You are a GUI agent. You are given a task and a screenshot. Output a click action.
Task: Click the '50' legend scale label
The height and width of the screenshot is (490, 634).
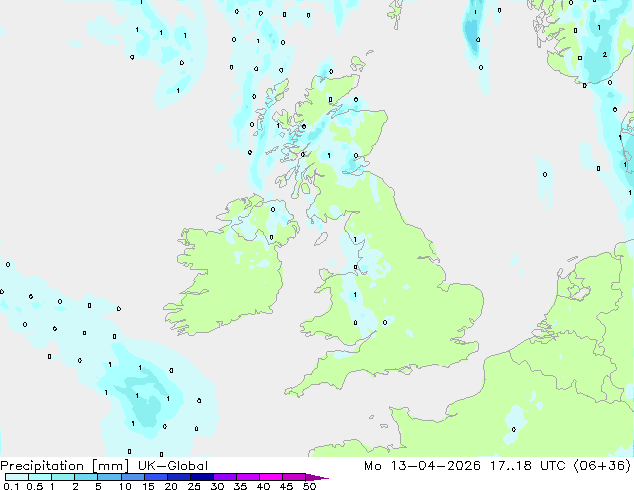pos(309,486)
